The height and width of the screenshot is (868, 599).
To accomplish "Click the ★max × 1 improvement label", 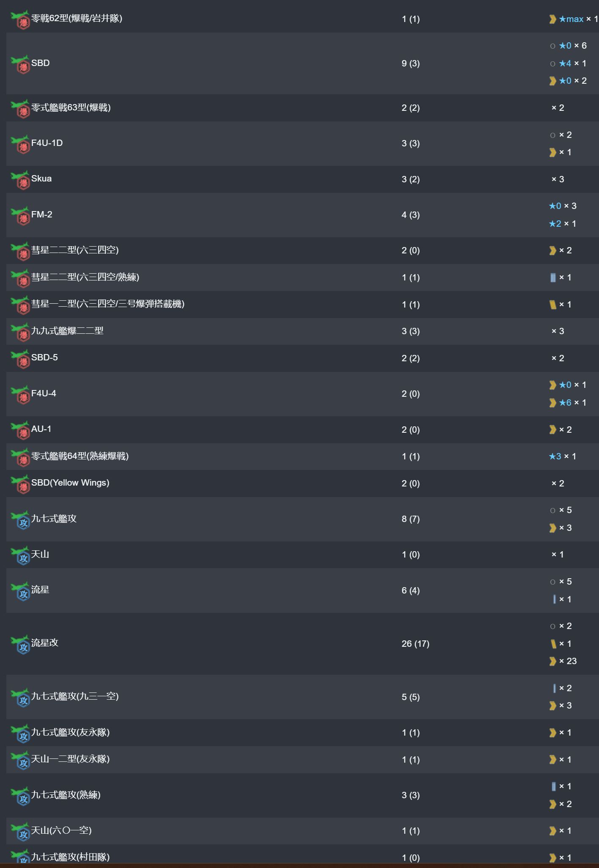I will [578, 19].
